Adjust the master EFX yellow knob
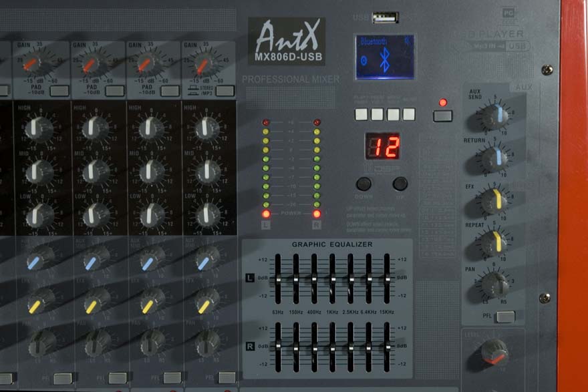The height and width of the screenshot is (392, 588). (x=495, y=201)
